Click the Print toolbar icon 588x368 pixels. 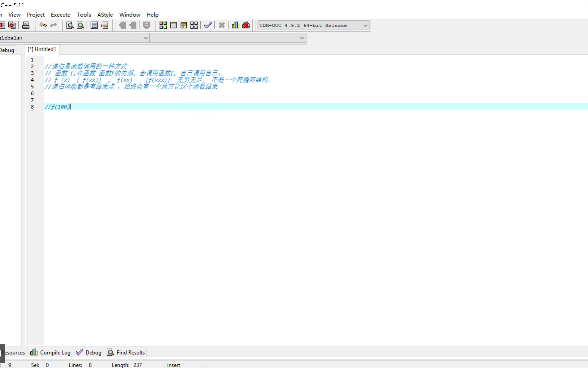(x=26, y=25)
